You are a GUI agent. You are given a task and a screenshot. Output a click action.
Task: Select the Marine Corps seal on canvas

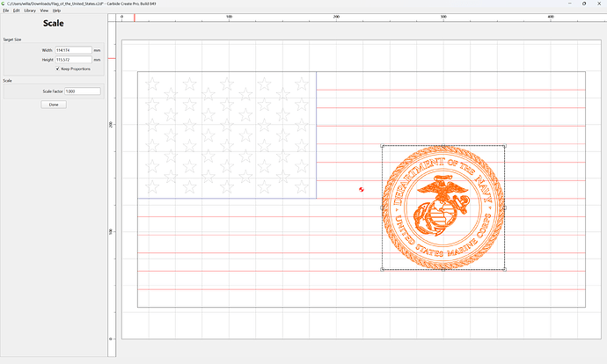[443, 207]
